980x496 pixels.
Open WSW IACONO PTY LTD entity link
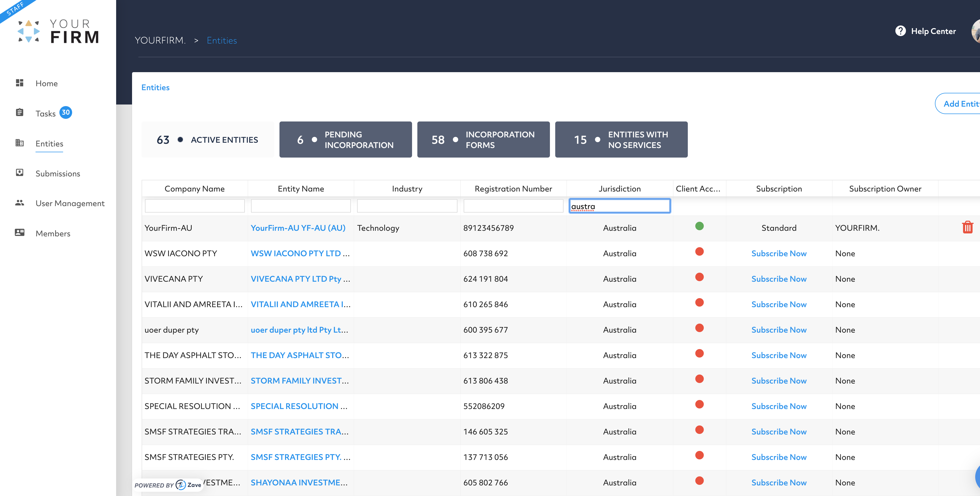300,254
